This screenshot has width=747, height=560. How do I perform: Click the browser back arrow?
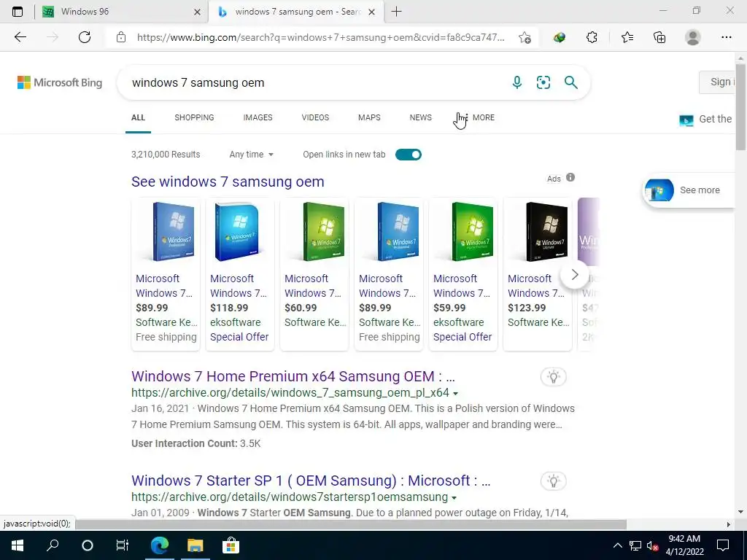pyautogui.click(x=20, y=37)
